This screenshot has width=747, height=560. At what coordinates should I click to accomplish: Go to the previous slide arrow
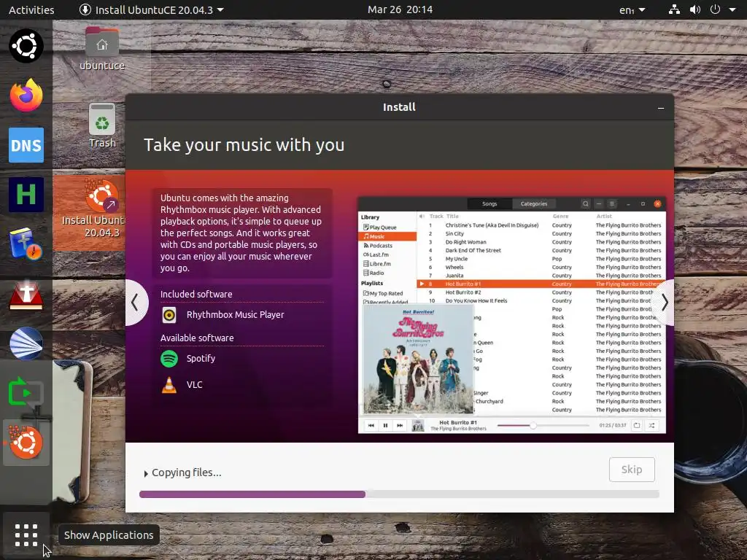pos(135,303)
